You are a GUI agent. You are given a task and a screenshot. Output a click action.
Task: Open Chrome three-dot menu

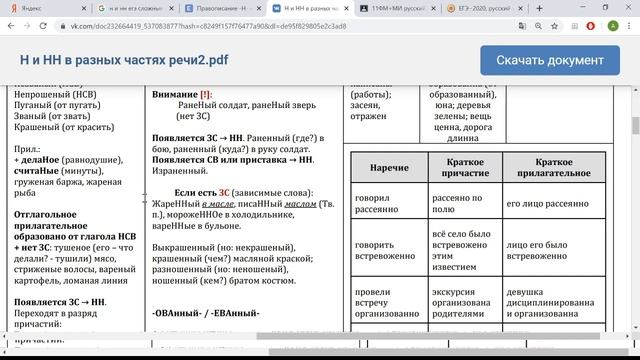tap(629, 26)
